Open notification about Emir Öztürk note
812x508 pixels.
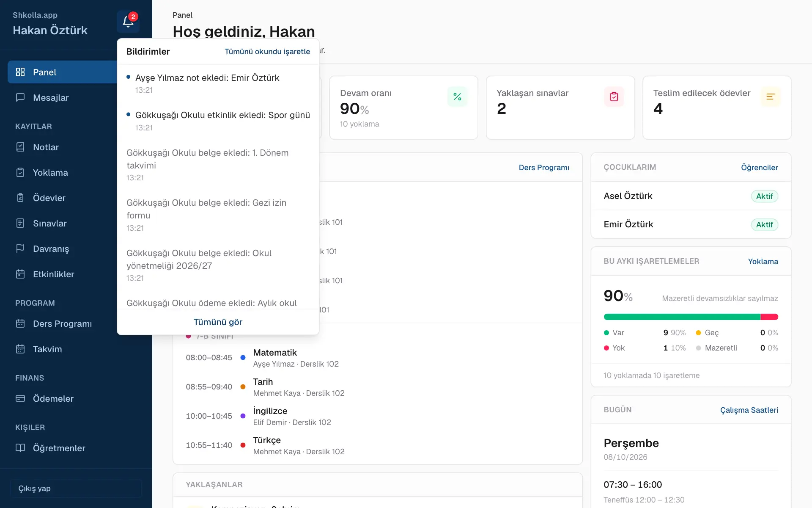[218, 83]
